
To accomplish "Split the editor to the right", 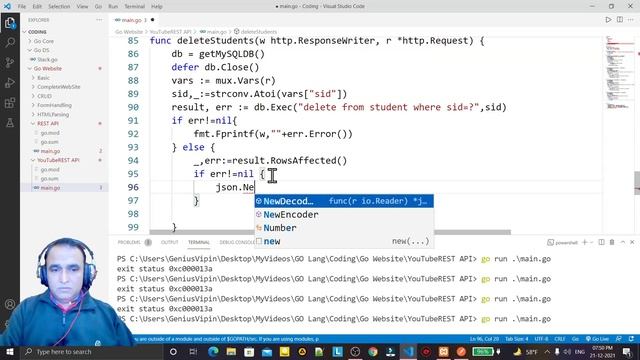I will point(620,20).
